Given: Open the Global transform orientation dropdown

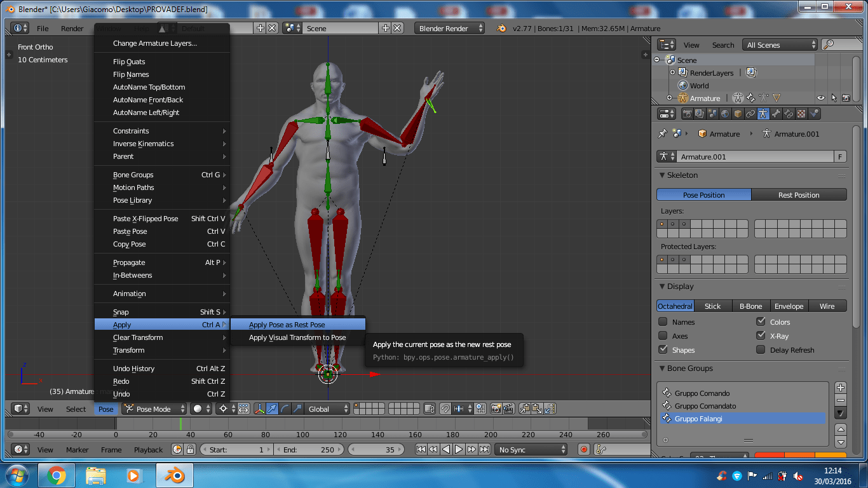Looking at the screenshot, I should 326,409.
